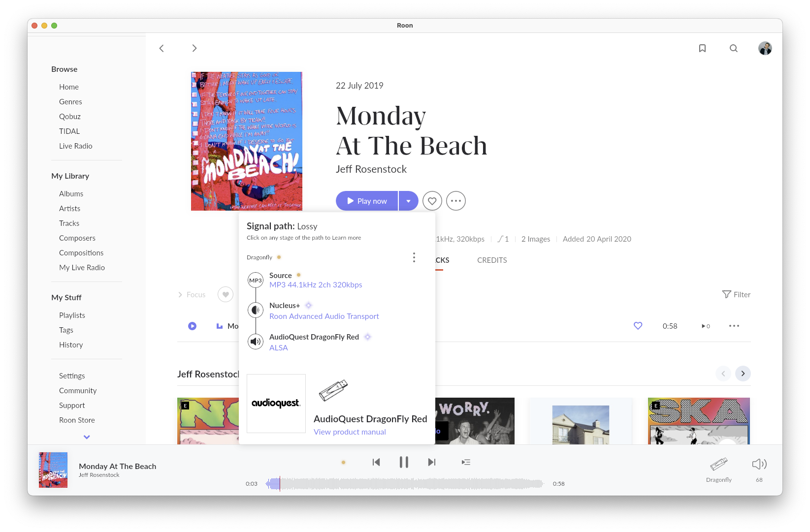Open Artists in My Library
Image resolution: width=810 pixels, height=532 pixels.
click(x=70, y=209)
